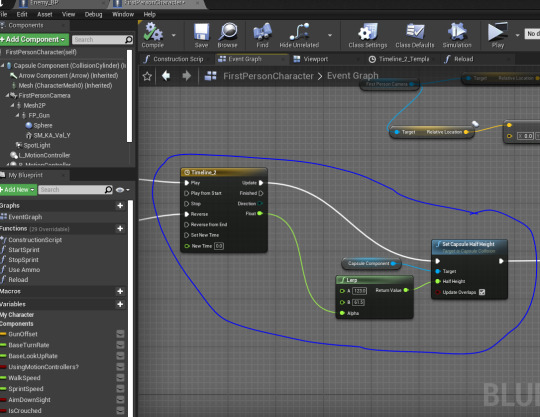This screenshot has height=417, width=540.
Task: Open Class Settings icon
Action: 368,32
